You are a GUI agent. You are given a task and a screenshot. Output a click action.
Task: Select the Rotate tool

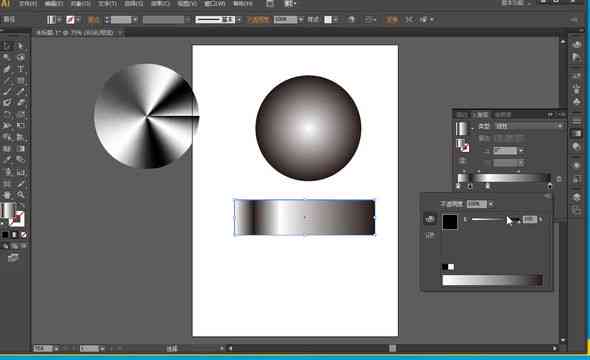point(6,114)
